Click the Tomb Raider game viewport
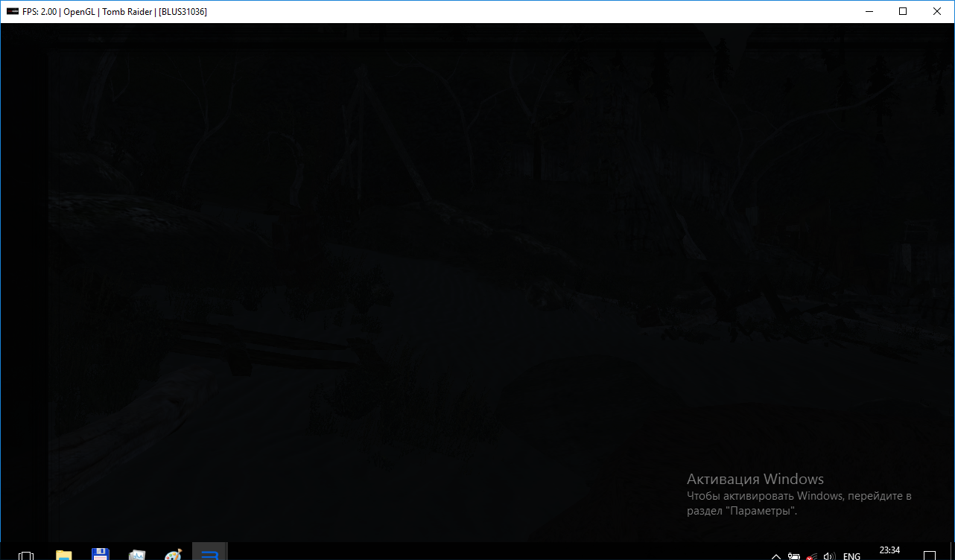This screenshot has height=560, width=955. point(477,283)
